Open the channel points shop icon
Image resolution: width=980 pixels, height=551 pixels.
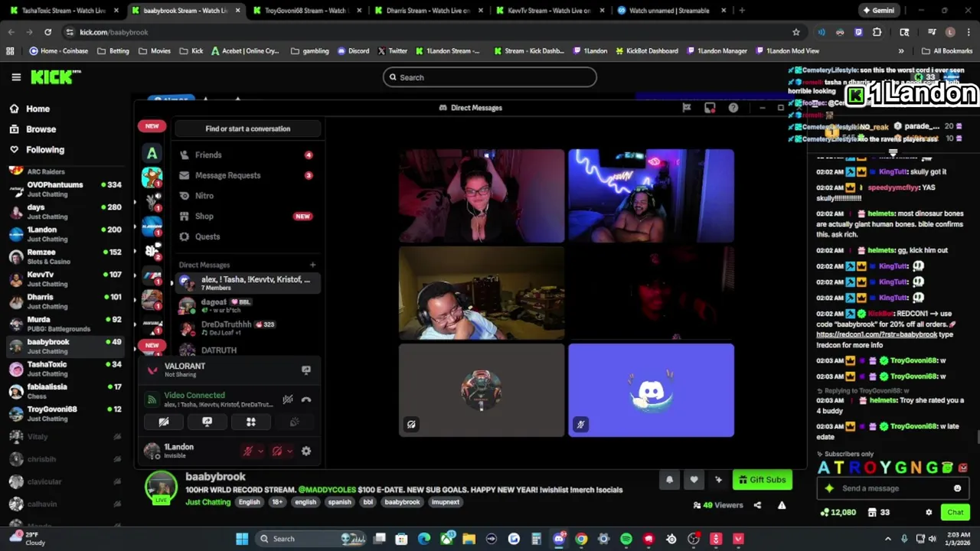coord(872,513)
